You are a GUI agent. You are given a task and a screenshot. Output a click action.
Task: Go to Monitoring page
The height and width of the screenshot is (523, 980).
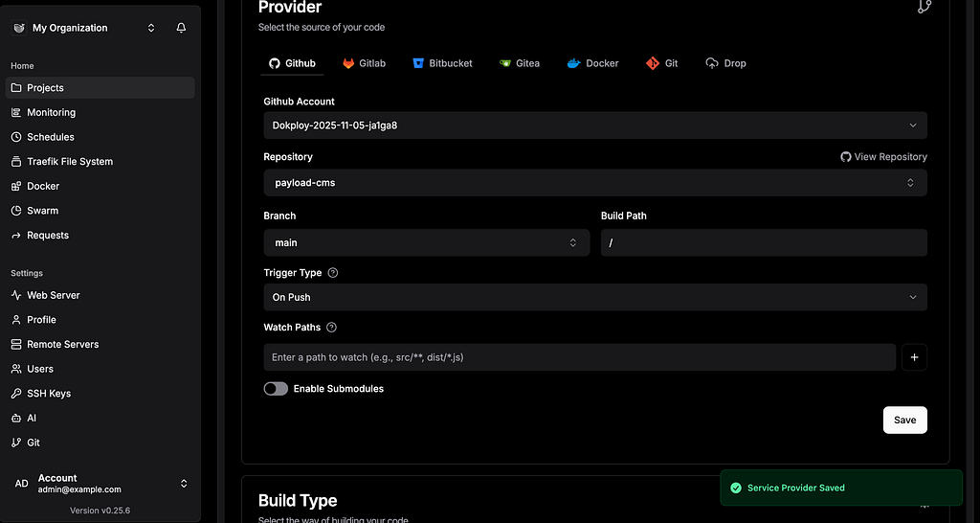pos(100,112)
